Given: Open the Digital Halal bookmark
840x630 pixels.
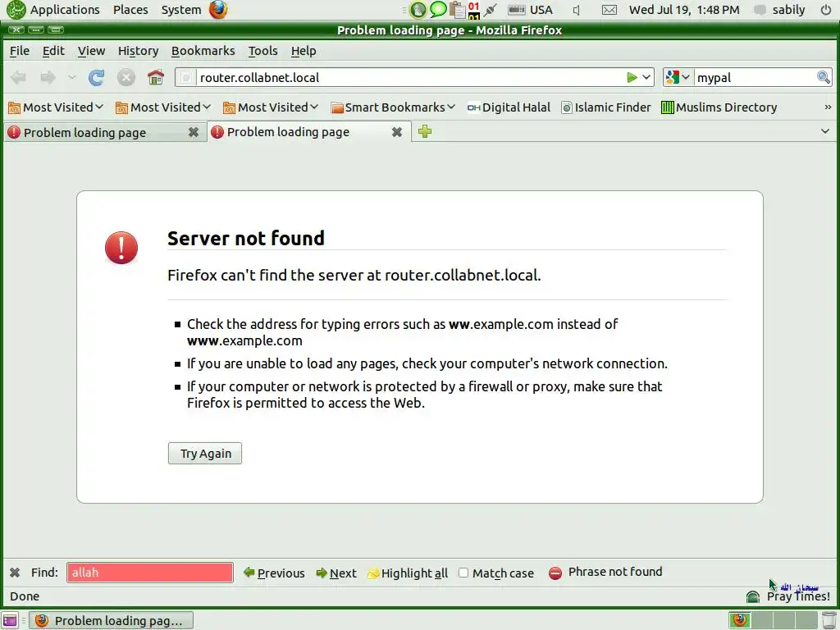Looking at the screenshot, I should 509,107.
